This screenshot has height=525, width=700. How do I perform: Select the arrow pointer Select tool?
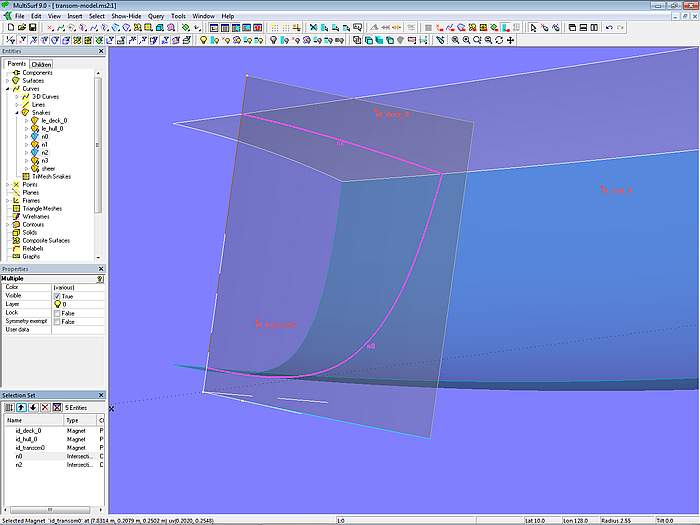point(533,28)
